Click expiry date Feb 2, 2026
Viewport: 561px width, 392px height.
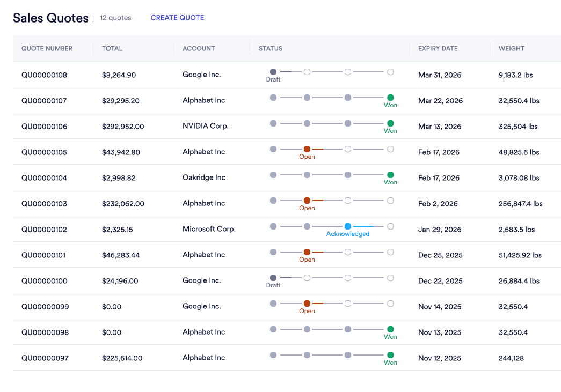438,204
